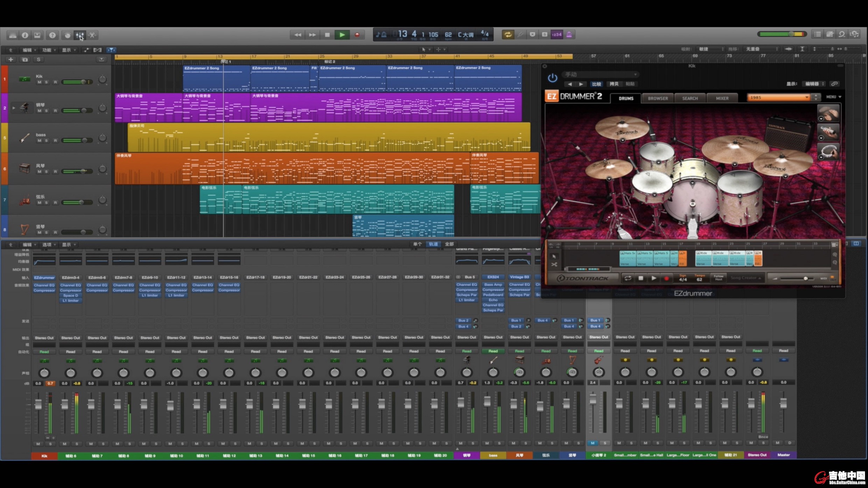Toggle the automation show/hide button

[x=86, y=50]
